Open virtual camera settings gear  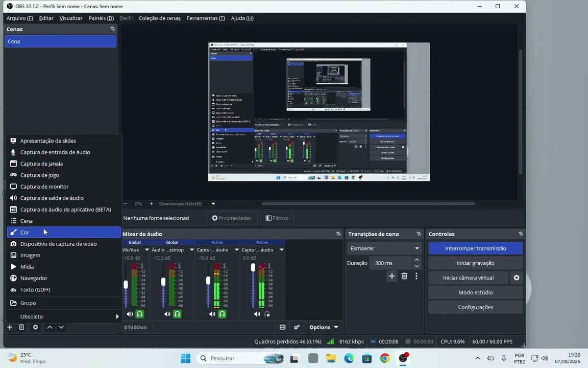click(517, 278)
